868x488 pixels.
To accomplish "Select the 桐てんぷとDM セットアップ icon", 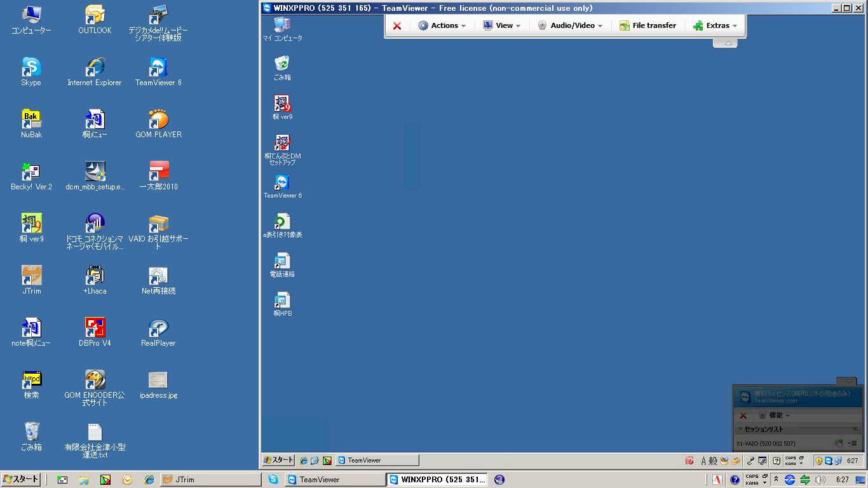I will click(x=283, y=150).
